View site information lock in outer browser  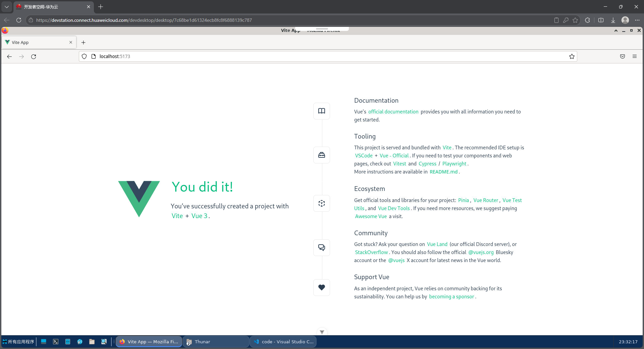[x=31, y=20]
